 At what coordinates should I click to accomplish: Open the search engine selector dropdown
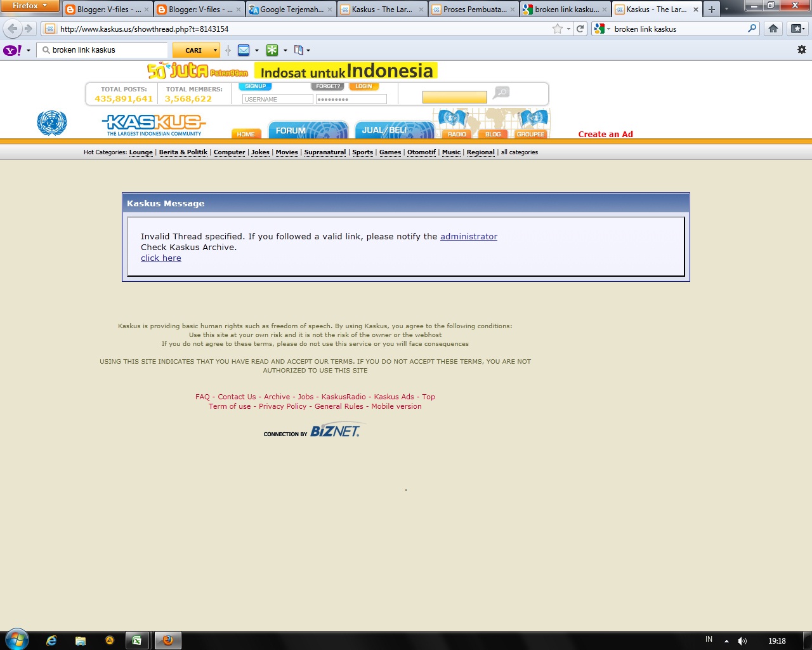coord(601,29)
